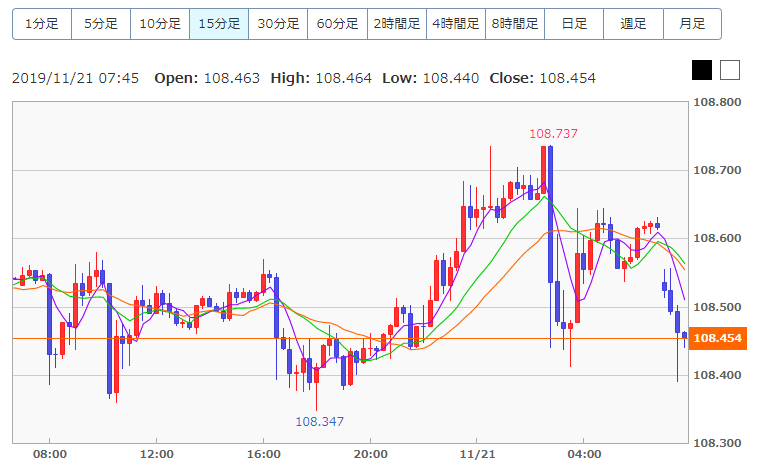Switch chart to 30分足
Image resolution: width=758 pixels, height=467 pixels.
click(278, 24)
